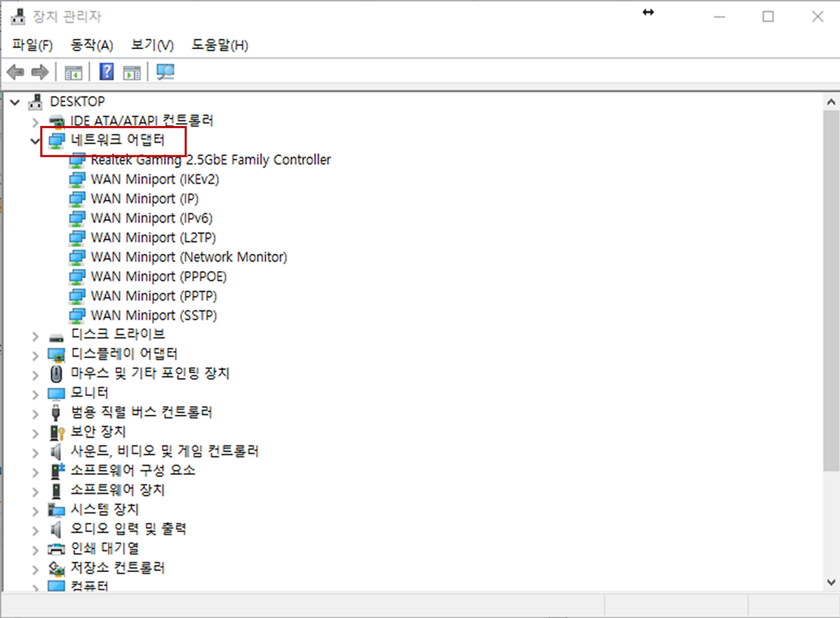This screenshot has height=618, width=840.
Task: Click the vertical scrollbar down arrow
Action: tap(831, 582)
